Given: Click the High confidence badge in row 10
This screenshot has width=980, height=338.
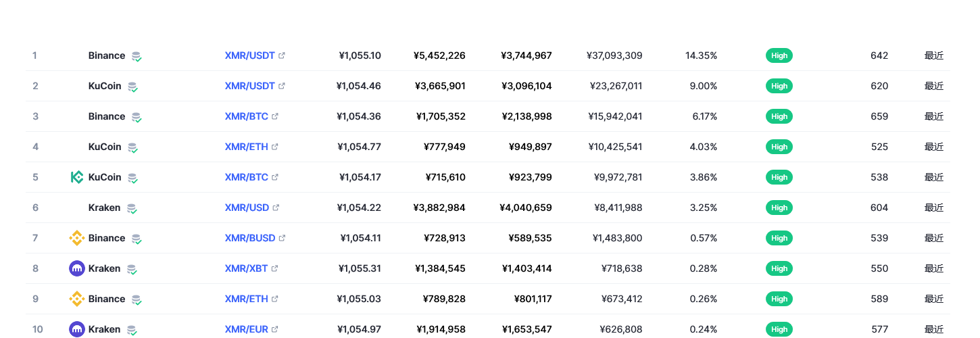Looking at the screenshot, I should coord(779,329).
